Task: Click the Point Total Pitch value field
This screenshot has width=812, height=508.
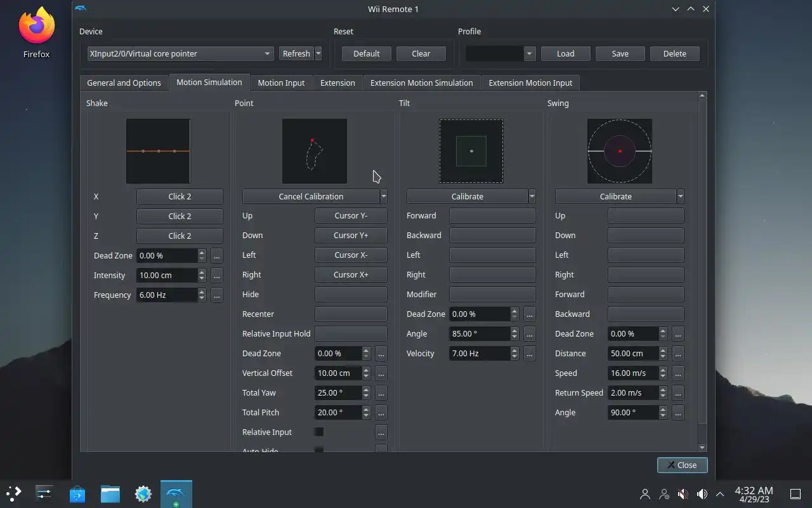Action: coord(338,412)
